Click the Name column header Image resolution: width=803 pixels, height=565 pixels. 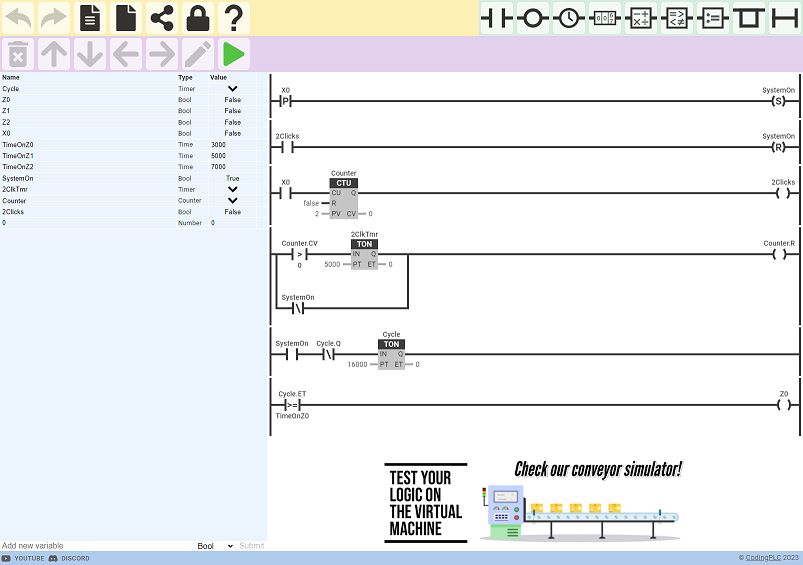click(x=11, y=77)
